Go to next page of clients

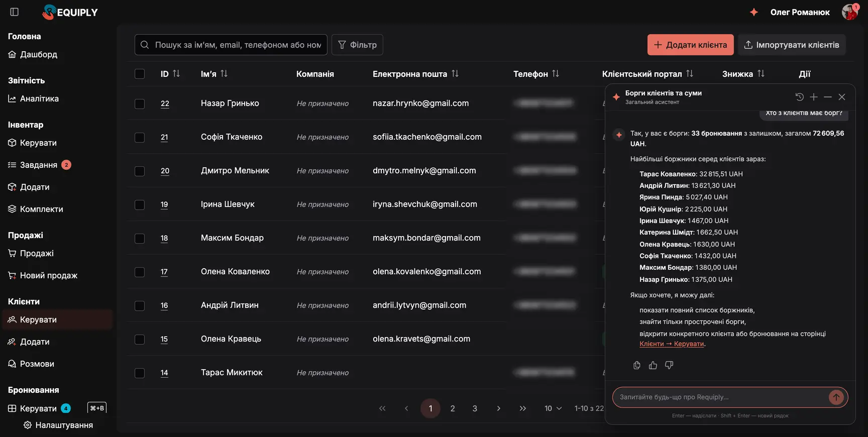tap(498, 408)
